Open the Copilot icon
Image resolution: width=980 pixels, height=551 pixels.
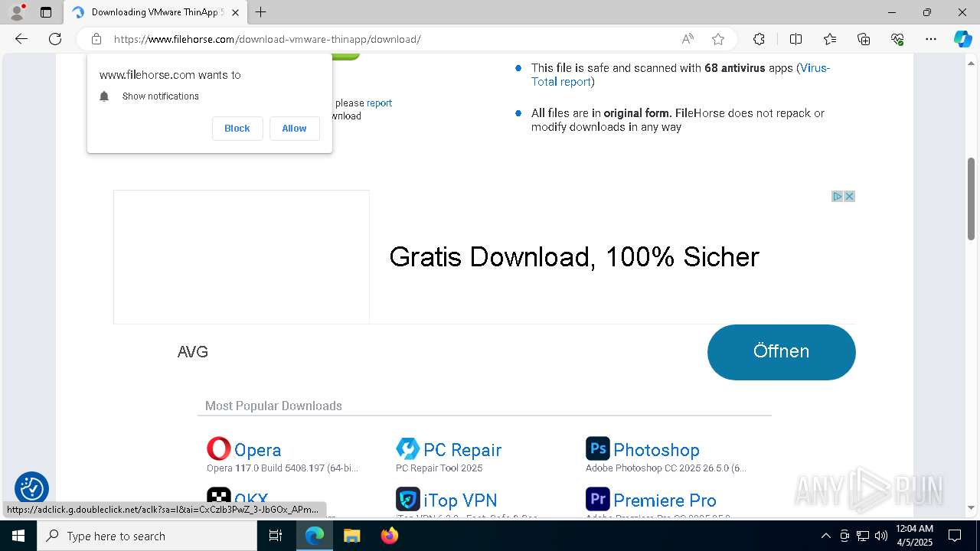(x=962, y=39)
